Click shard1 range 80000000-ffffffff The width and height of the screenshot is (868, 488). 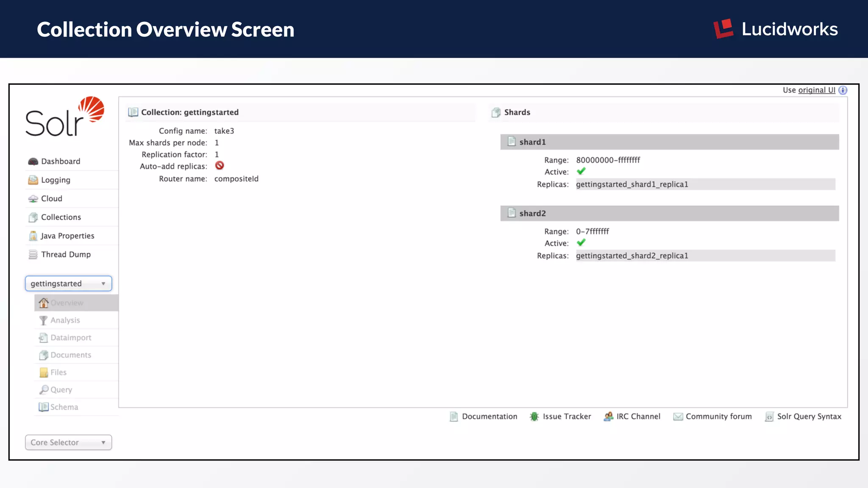tap(608, 160)
